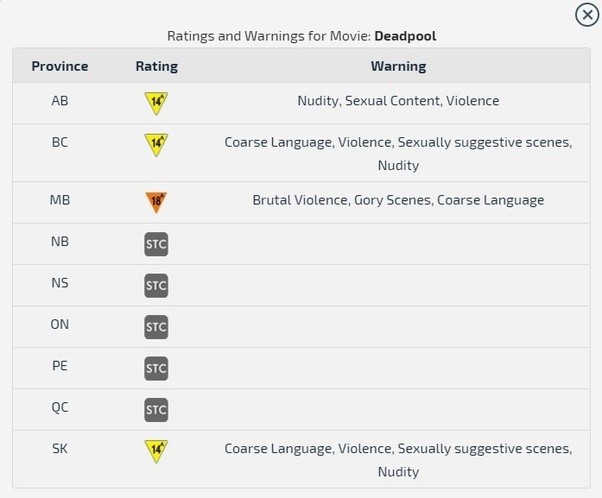Click the SK province label

pyautogui.click(x=60, y=448)
